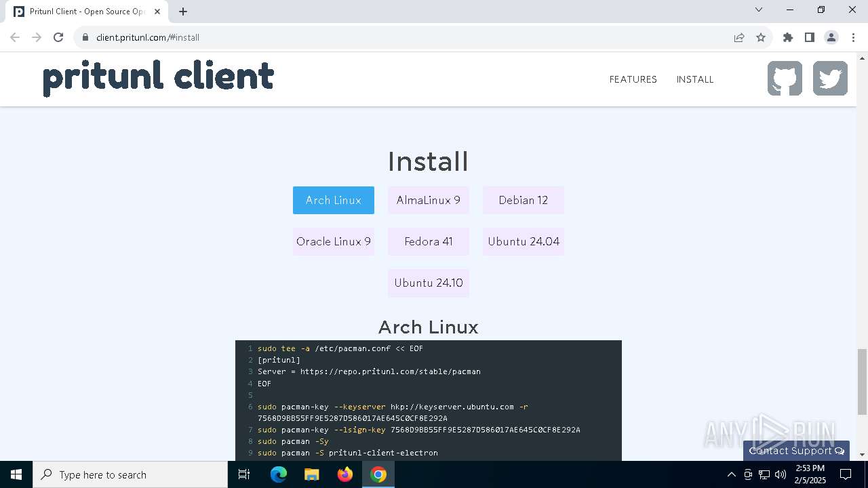Click the '[pritunl]' code line
This screenshot has width=868, height=488.
[279, 360]
